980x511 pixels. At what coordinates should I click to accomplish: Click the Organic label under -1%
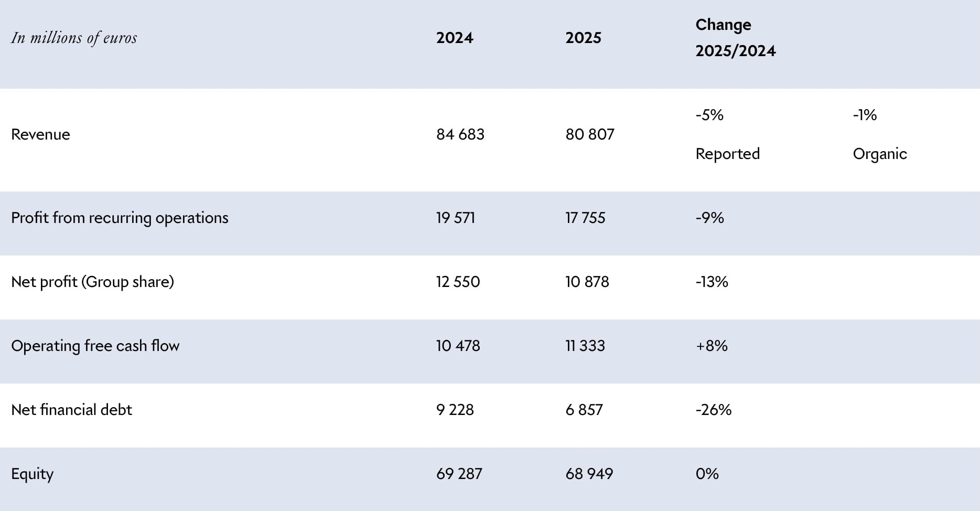879,154
